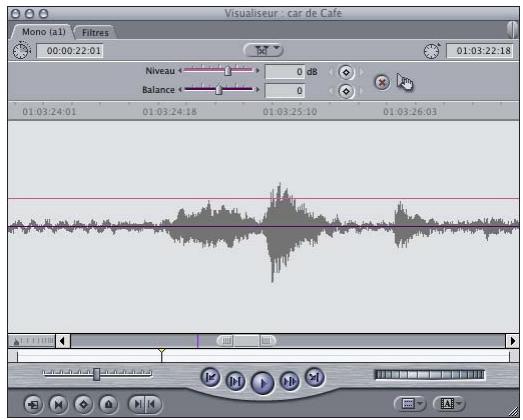Go to next Niveau keyframe arrow

coord(361,72)
